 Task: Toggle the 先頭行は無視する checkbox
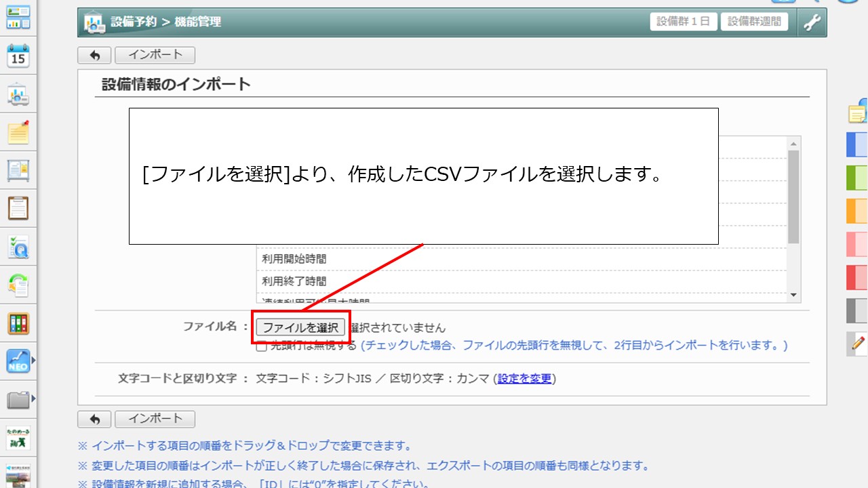pos(261,346)
